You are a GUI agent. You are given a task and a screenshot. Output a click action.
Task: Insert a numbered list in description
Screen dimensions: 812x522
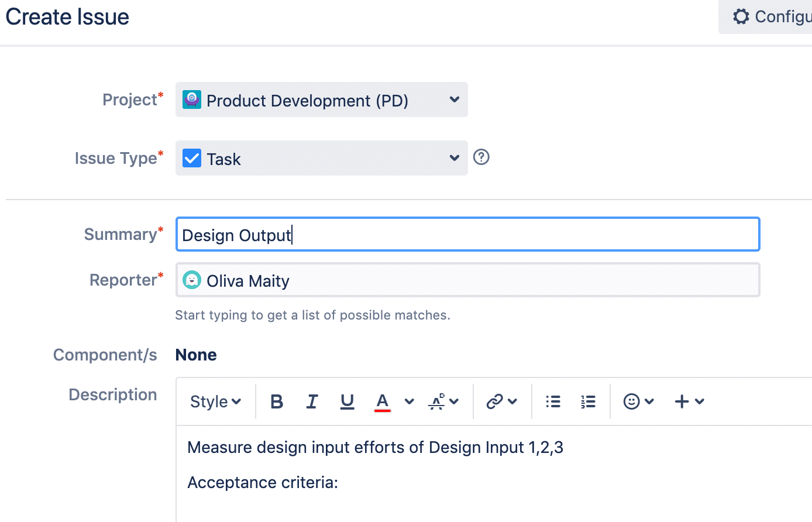coord(588,401)
